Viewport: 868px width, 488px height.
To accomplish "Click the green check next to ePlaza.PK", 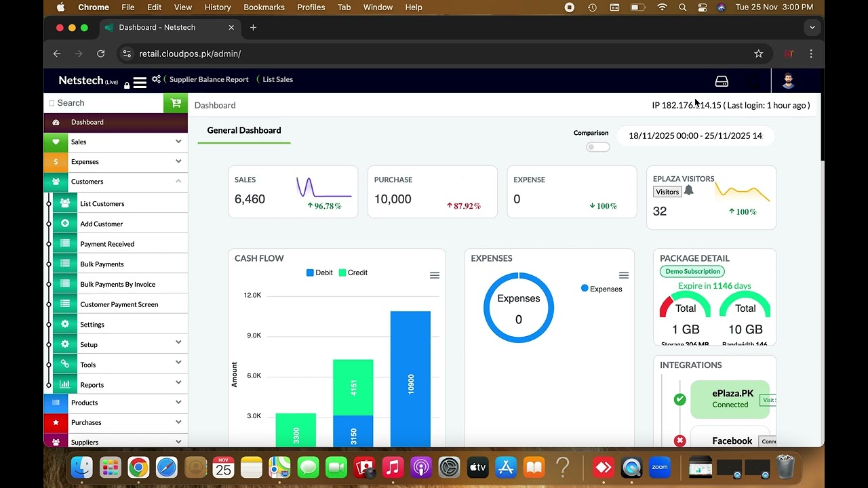I will pyautogui.click(x=679, y=399).
